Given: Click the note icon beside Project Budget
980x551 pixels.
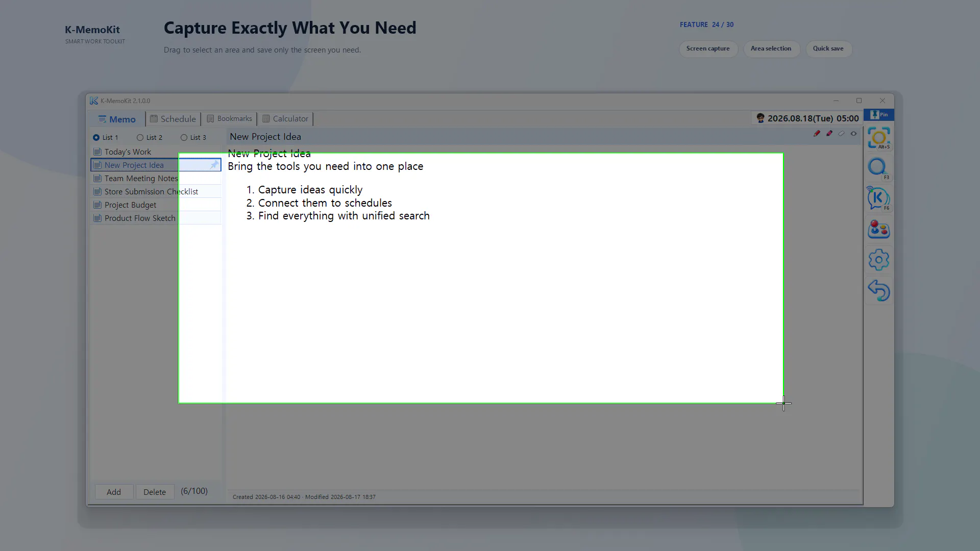Looking at the screenshot, I should tap(97, 205).
